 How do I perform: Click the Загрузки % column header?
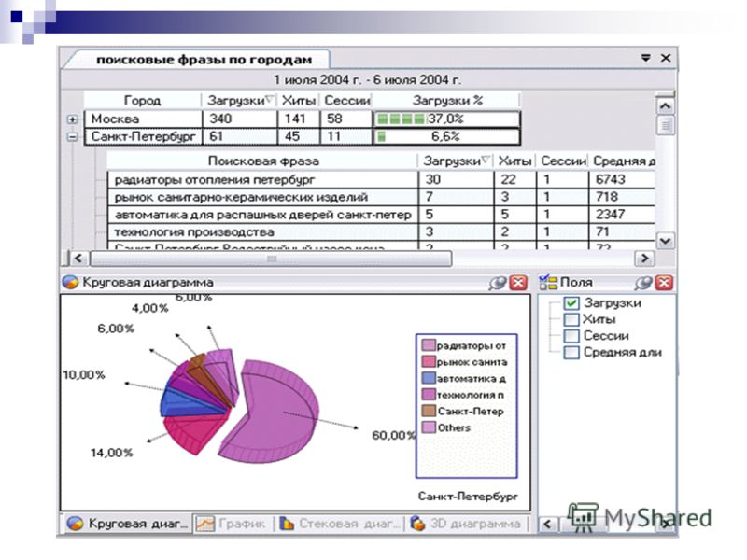(x=447, y=101)
